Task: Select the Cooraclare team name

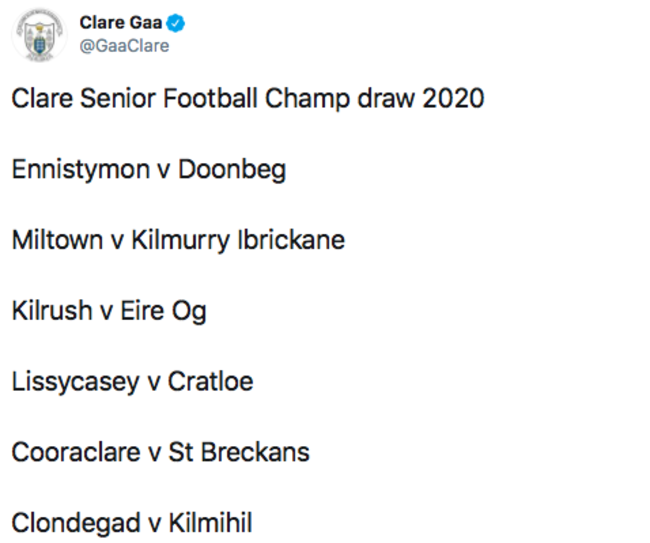Action: pos(76,452)
